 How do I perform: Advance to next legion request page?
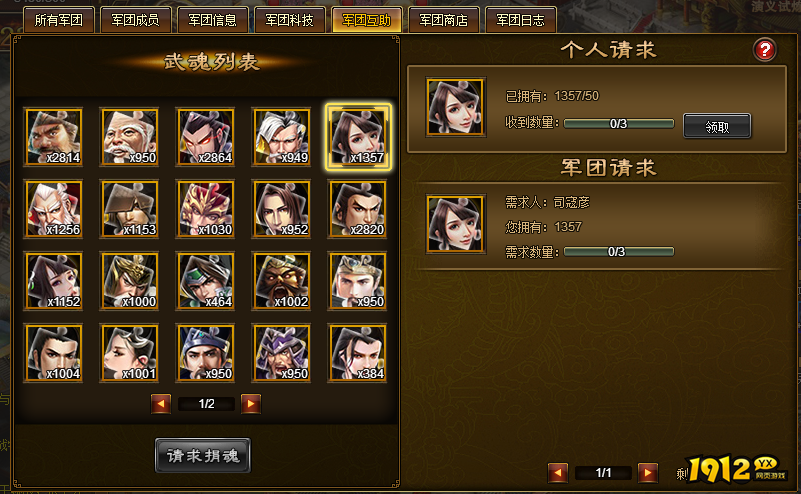648,473
